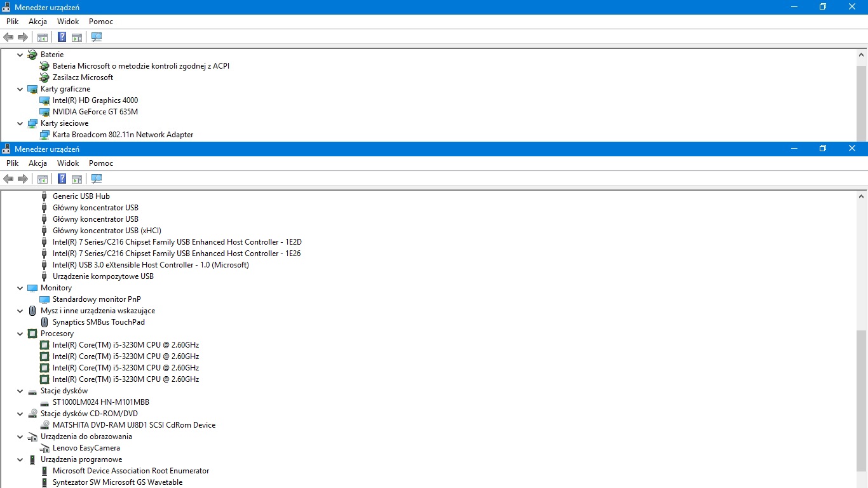Select the ST1000LM024 HN-M101MBB disk drive
Image resolution: width=868 pixels, height=488 pixels.
[101, 402]
